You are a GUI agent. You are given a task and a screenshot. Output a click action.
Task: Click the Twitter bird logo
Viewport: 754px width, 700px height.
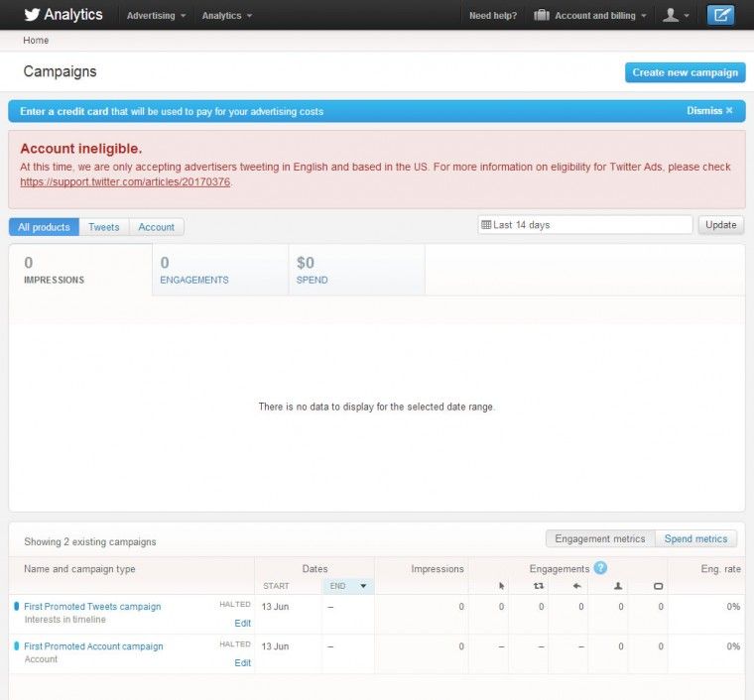[32, 15]
